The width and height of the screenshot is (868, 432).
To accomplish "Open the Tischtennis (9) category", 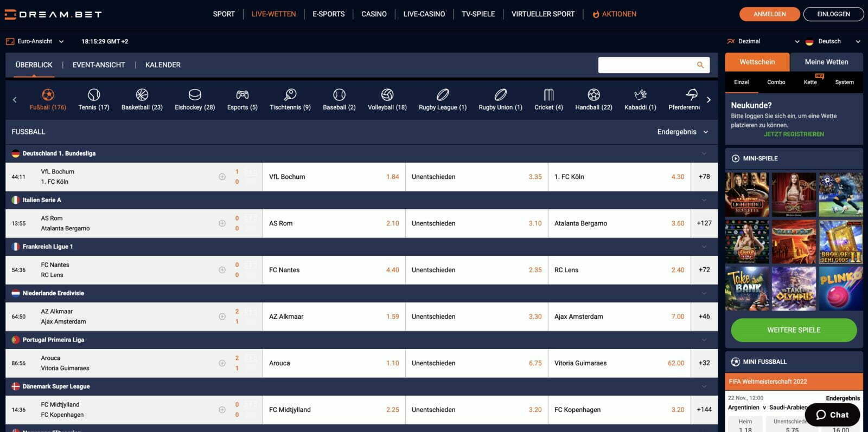I will pos(290,99).
